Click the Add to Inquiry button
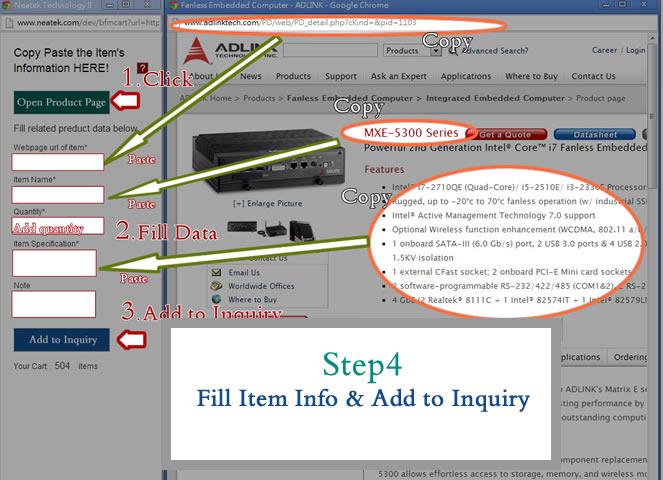The height and width of the screenshot is (480, 663). coord(62,340)
